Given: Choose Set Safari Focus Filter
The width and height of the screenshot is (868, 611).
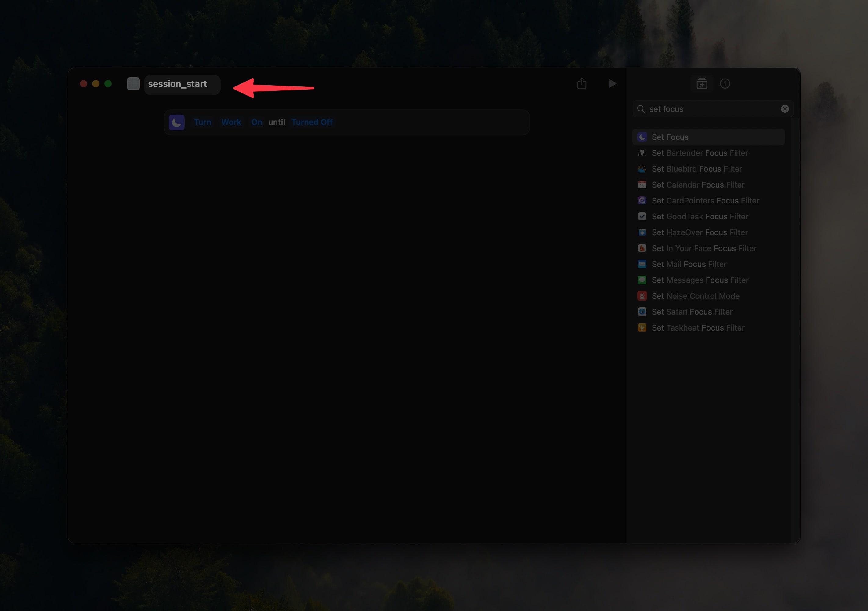Looking at the screenshot, I should pyautogui.click(x=692, y=312).
